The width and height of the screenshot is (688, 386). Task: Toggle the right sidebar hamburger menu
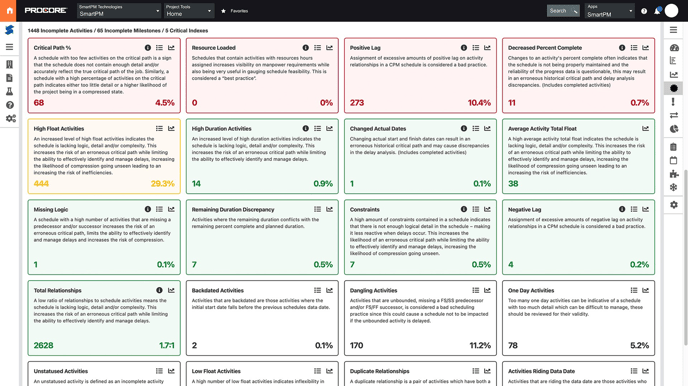(674, 30)
